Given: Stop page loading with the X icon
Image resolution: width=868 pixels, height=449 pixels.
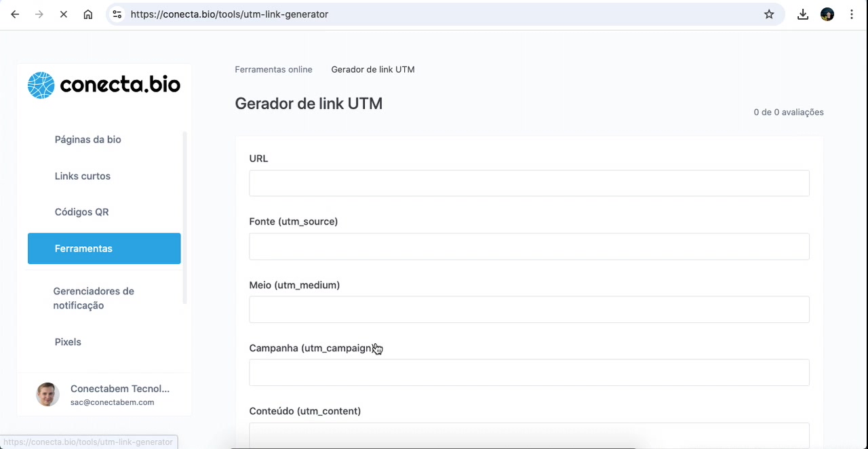Looking at the screenshot, I should click(63, 14).
